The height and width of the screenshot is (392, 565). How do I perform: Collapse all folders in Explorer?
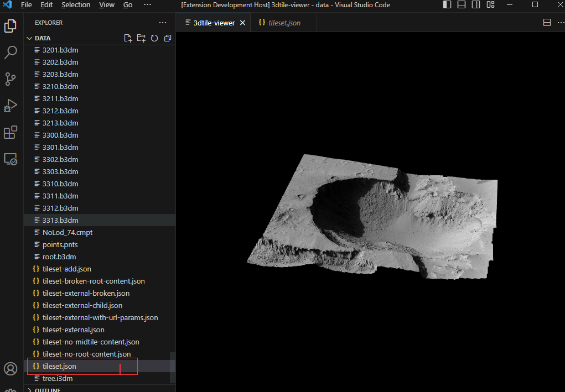tap(168, 38)
